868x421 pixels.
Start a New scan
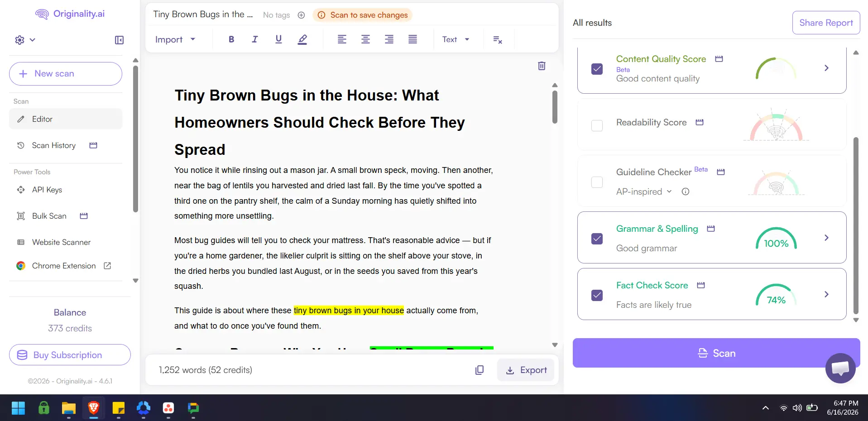(66, 74)
